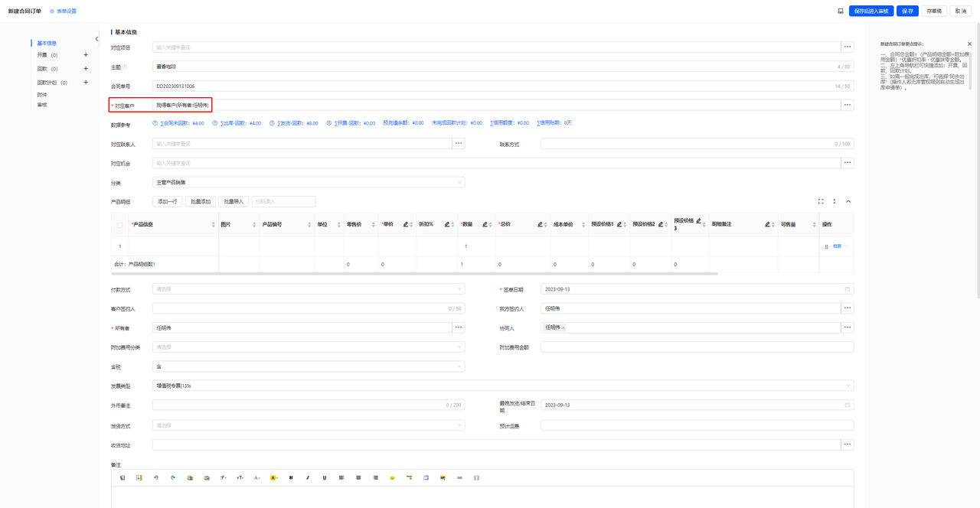
Task: Add a new 回款 record via plus
Action: [x=86, y=69]
